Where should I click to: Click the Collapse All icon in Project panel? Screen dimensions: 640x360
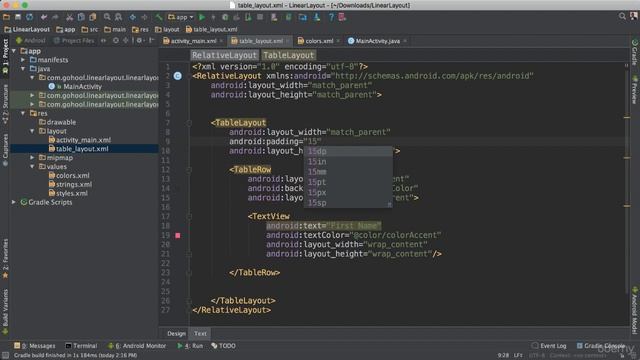[x=126, y=40]
